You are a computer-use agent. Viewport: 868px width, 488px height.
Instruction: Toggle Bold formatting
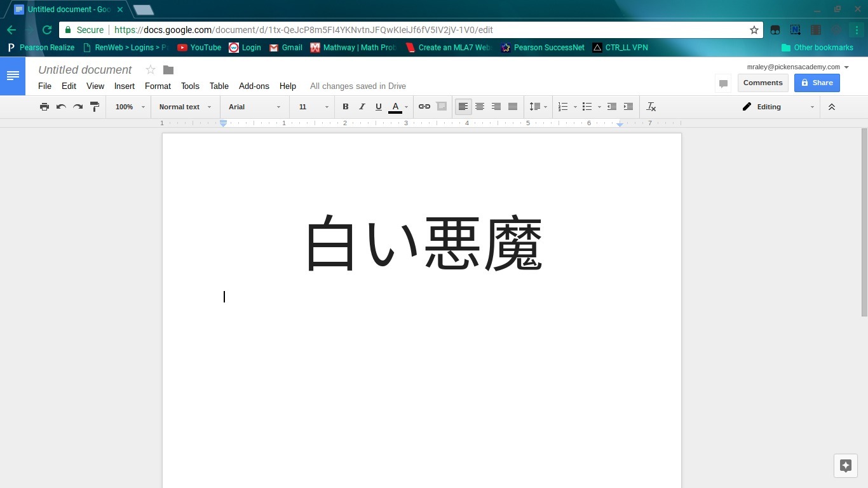[346, 107]
